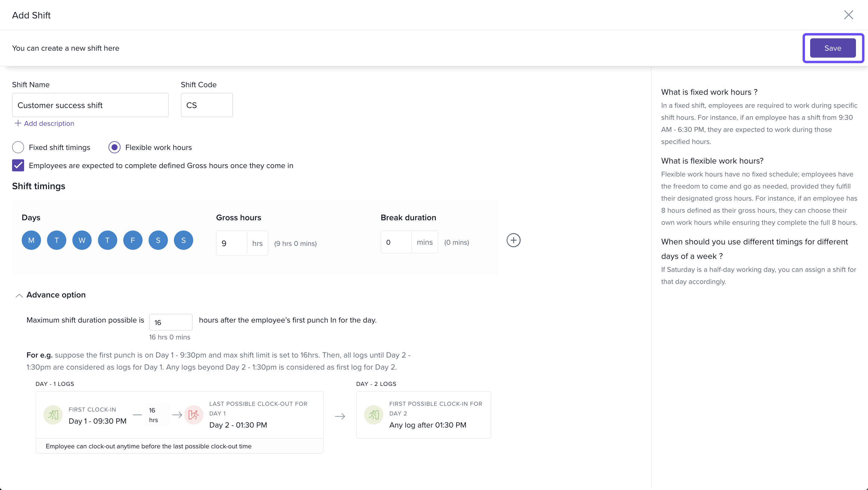868x490 pixels.
Task: Toggle the Thursday day circle
Action: [108, 240]
